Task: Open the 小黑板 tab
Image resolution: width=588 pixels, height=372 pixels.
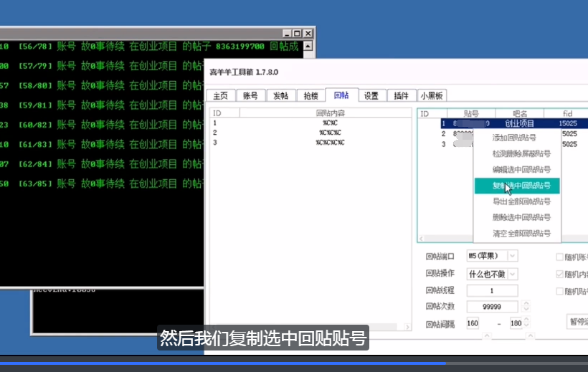Action: click(x=432, y=95)
